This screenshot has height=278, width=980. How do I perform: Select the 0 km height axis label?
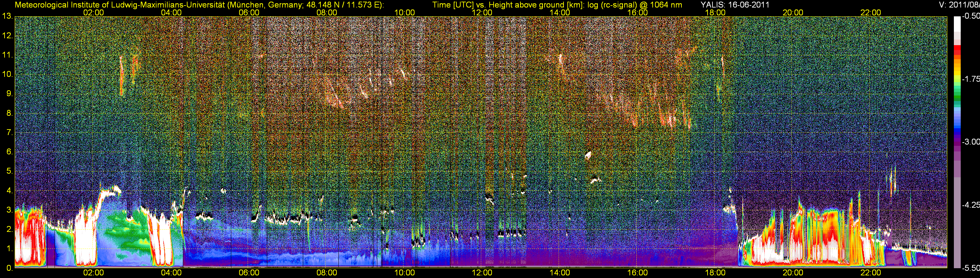point(9,269)
